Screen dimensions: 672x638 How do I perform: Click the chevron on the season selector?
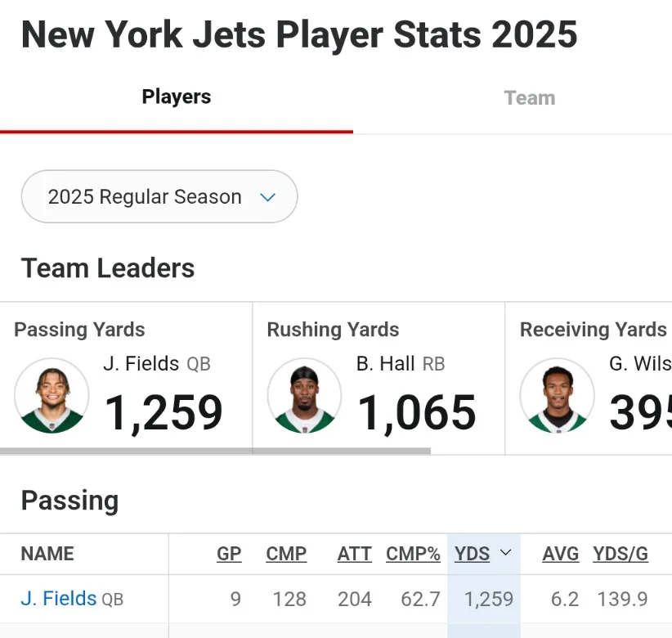[268, 196]
